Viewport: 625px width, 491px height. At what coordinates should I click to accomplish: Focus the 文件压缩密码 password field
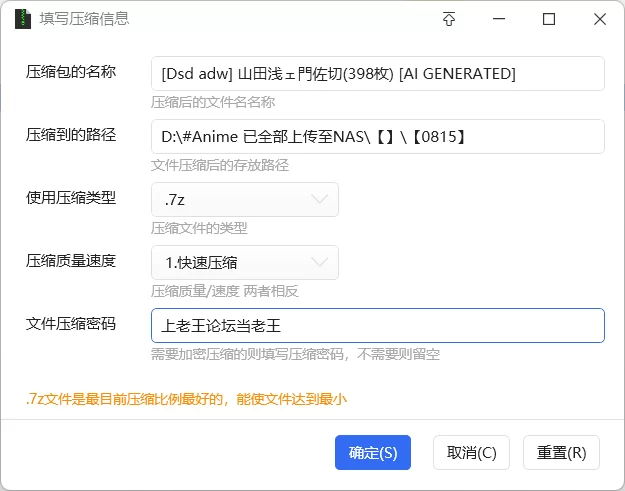(377, 325)
